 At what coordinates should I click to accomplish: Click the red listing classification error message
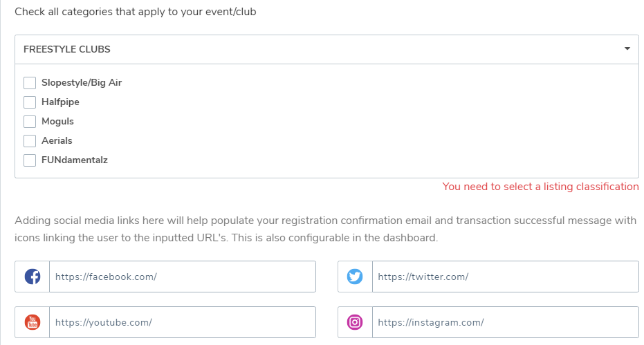pyautogui.click(x=540, y=187)
